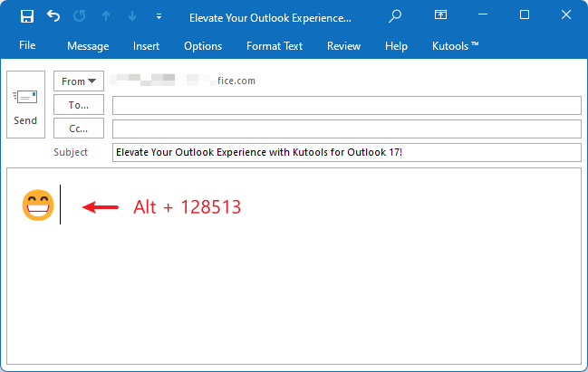Click the Search magnifier icon
Image resolution: width=588 pixels, height=372 pixels.
tap(394, 16)
